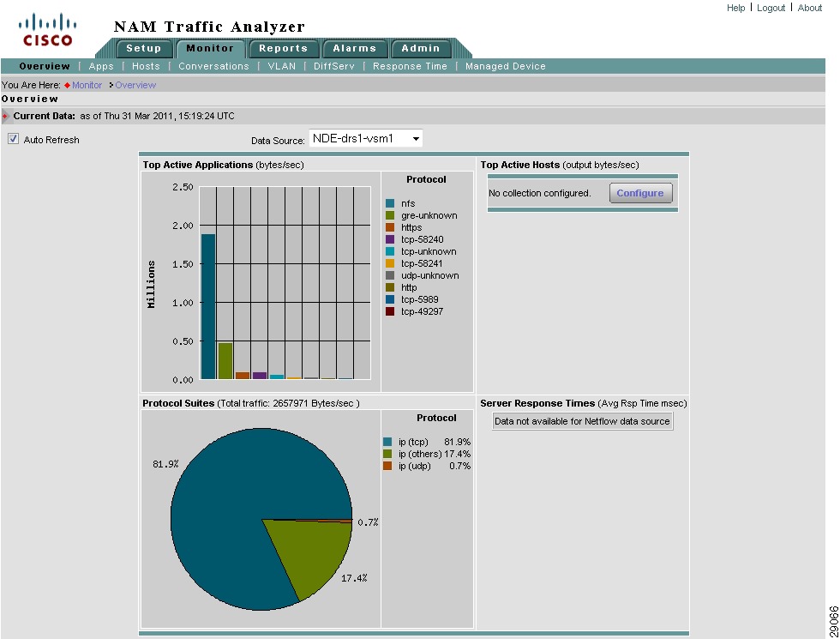Click the tcp-5989 legend color swatch

[390, 299]
